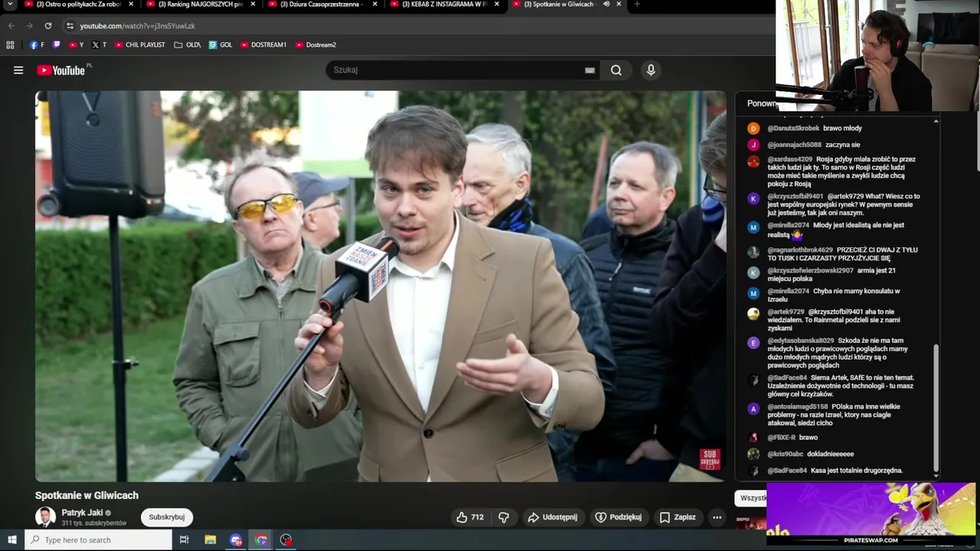Open File Explorer from the taskbar
The width and height of the screenshot is (980, 551).
click(211, 540)
